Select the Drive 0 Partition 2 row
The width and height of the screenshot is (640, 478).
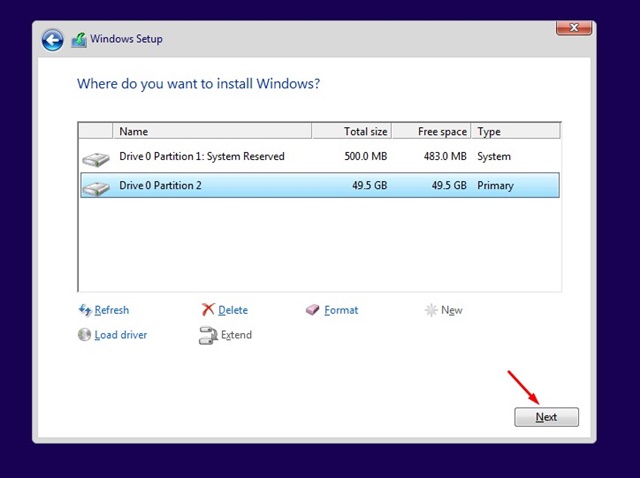320,185
